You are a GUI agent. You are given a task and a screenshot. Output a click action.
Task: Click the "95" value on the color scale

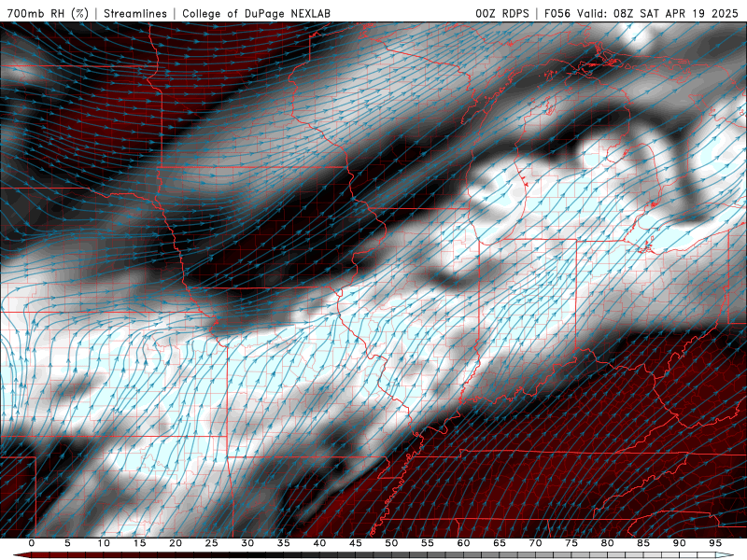pos(715,543)
